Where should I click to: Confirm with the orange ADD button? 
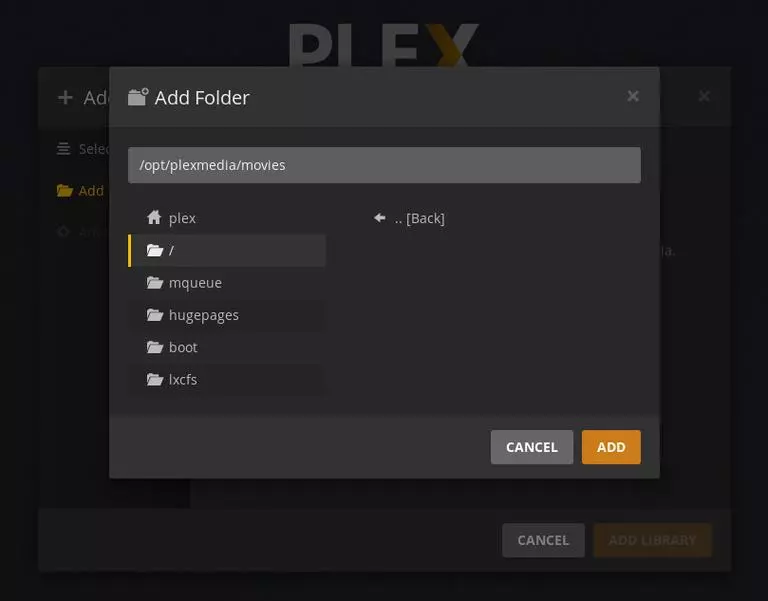[x=611, y=447]
